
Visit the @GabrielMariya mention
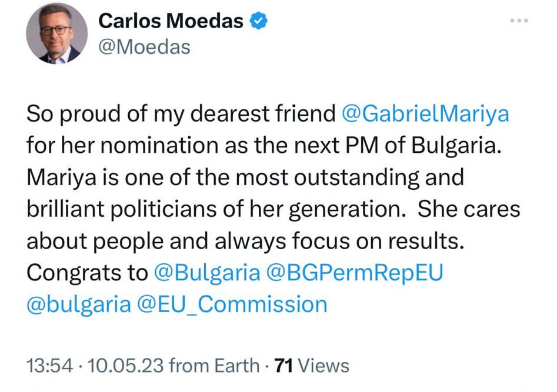pos(425,114)
